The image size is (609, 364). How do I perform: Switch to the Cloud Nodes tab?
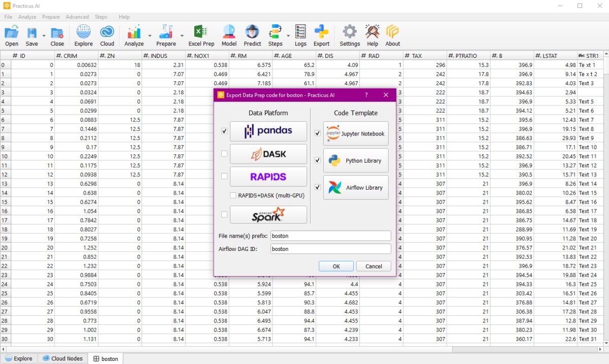click(62, 358)
